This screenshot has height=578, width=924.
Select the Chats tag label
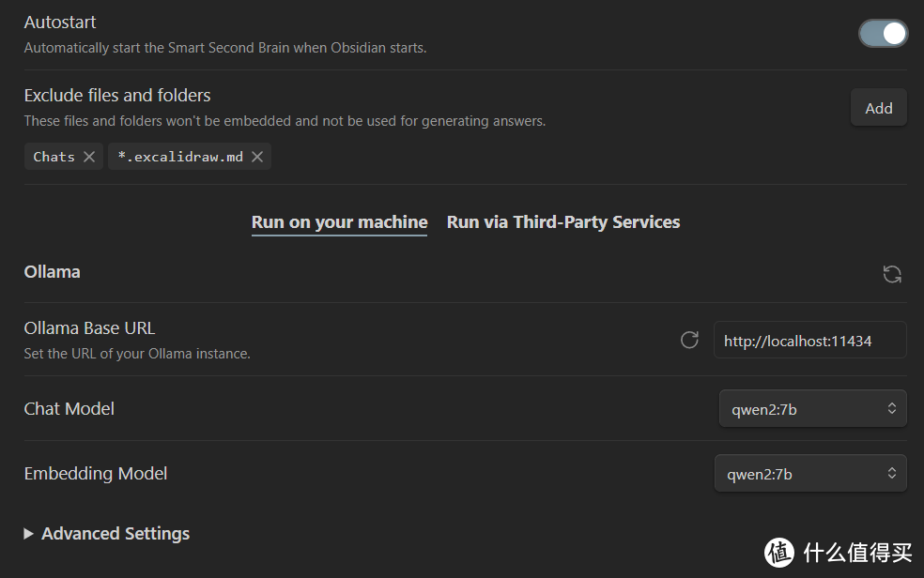tap(54, 157)
